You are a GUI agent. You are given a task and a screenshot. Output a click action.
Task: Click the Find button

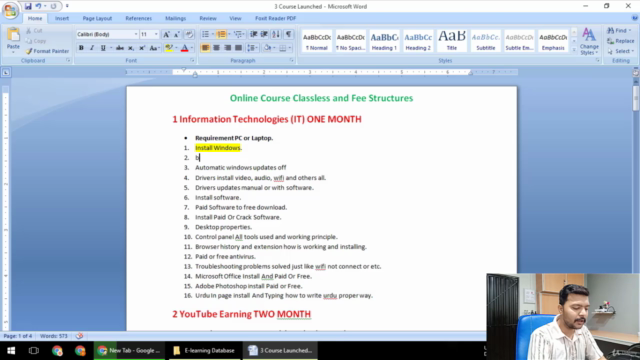pos(619,31)
